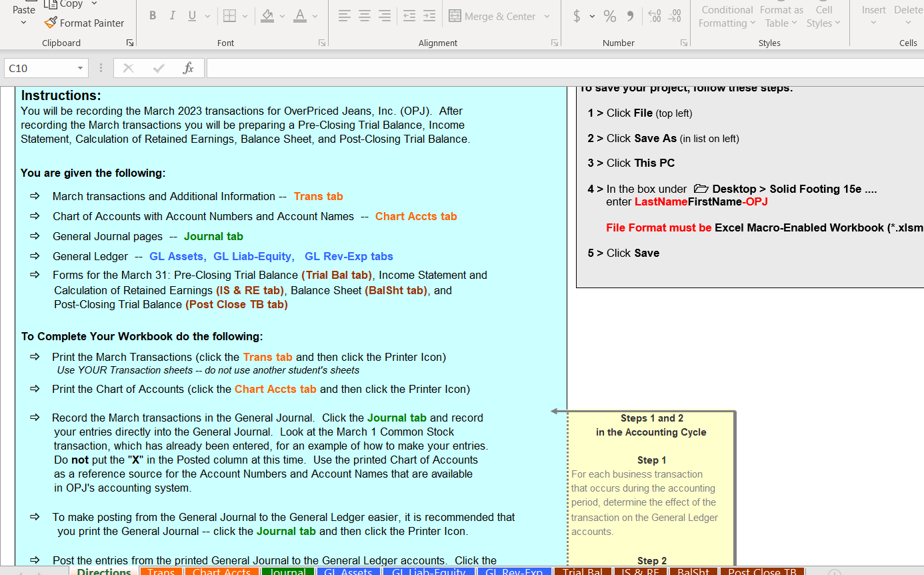Viewport: 924px width, 575px height.
Task: Switch to the GL Liab-Equity sheet tab
Action: coord(429,571)
